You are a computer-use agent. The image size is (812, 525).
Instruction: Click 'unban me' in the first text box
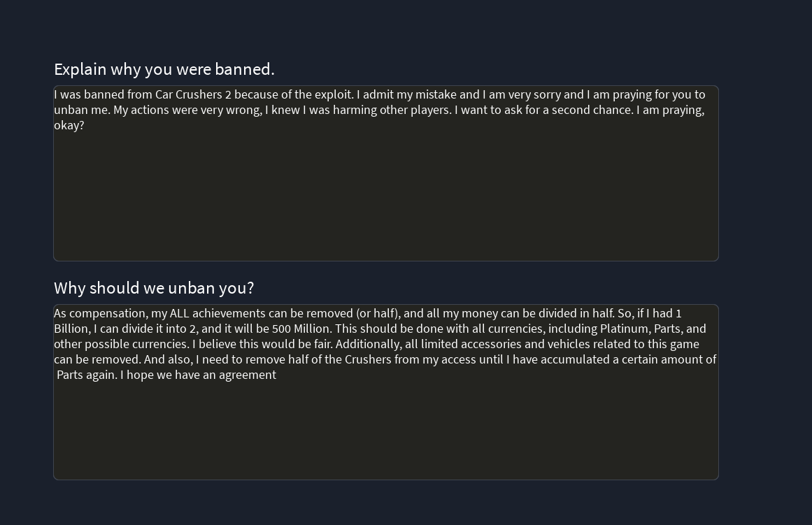tap(80, 110)
